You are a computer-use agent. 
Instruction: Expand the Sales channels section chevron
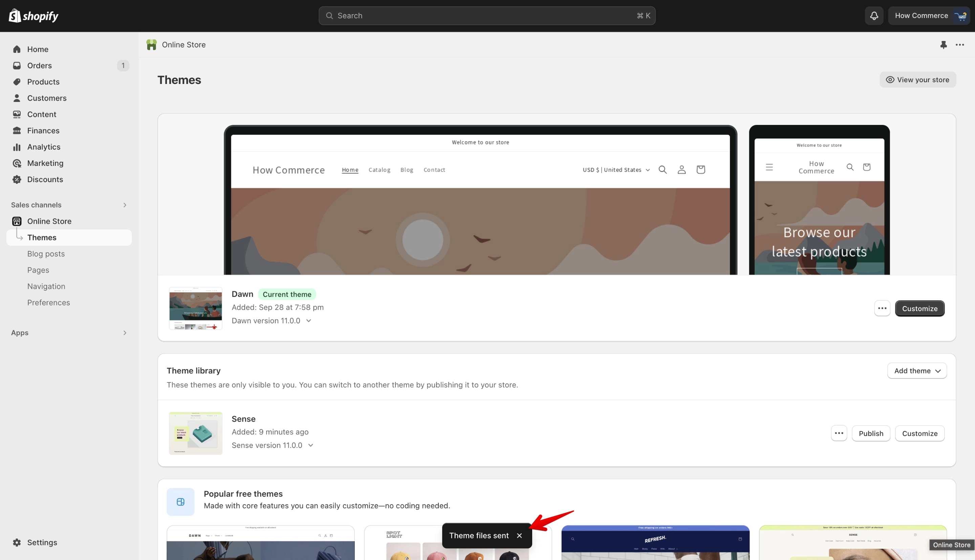pos(125,205)
